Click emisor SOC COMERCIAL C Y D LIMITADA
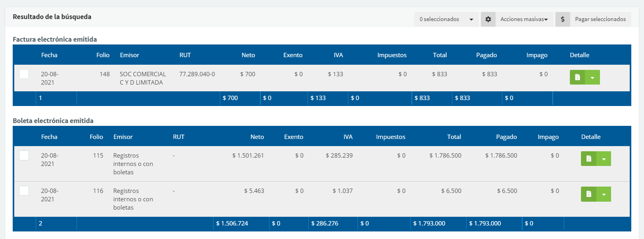The image size is (644, 239). [x=143, y=78]
